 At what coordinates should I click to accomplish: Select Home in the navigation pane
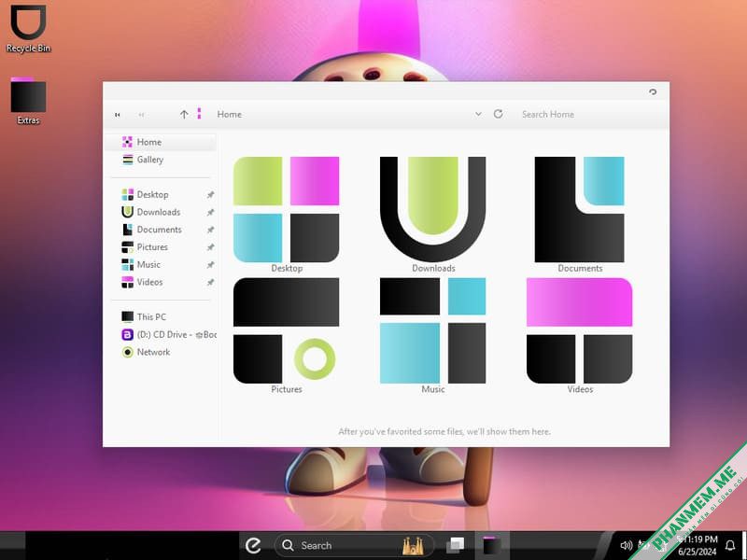click(x=161, y=142)
